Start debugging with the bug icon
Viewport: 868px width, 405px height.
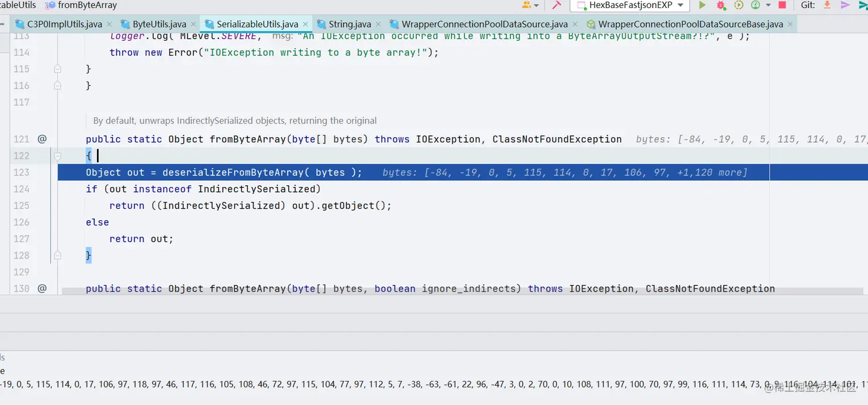pos(720,5)
